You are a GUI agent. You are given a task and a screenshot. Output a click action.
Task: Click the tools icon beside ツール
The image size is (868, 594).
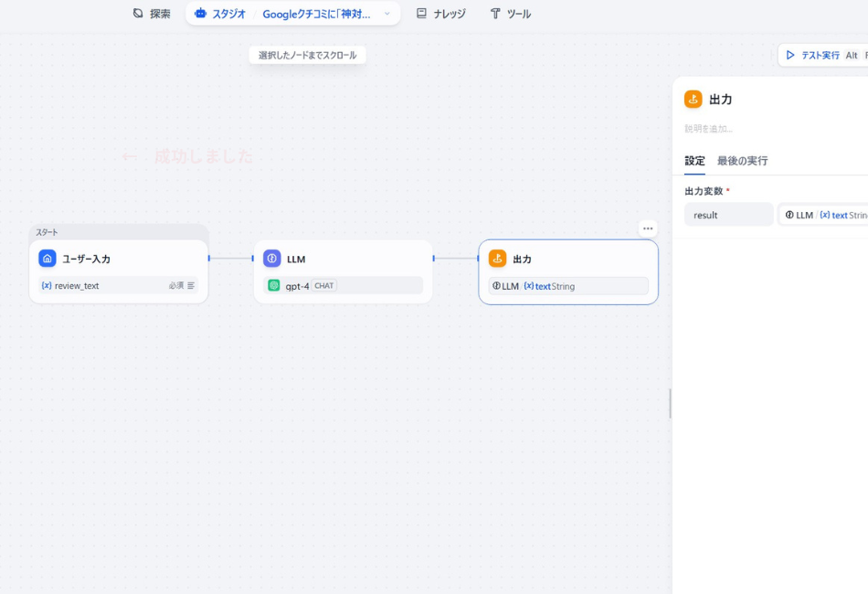pyautogui.click(x=495, y=13)
